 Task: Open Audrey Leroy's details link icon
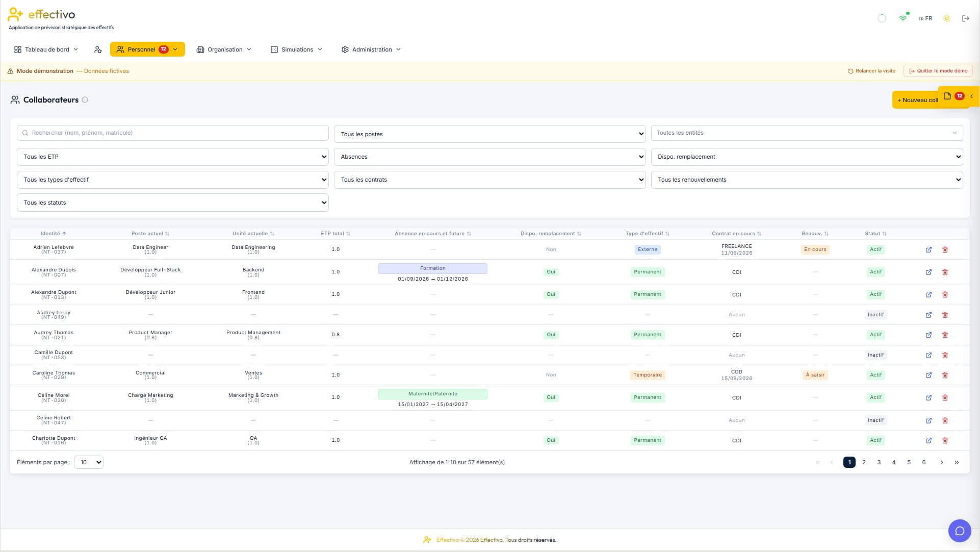pyautogui.click(x=929, y=315)
